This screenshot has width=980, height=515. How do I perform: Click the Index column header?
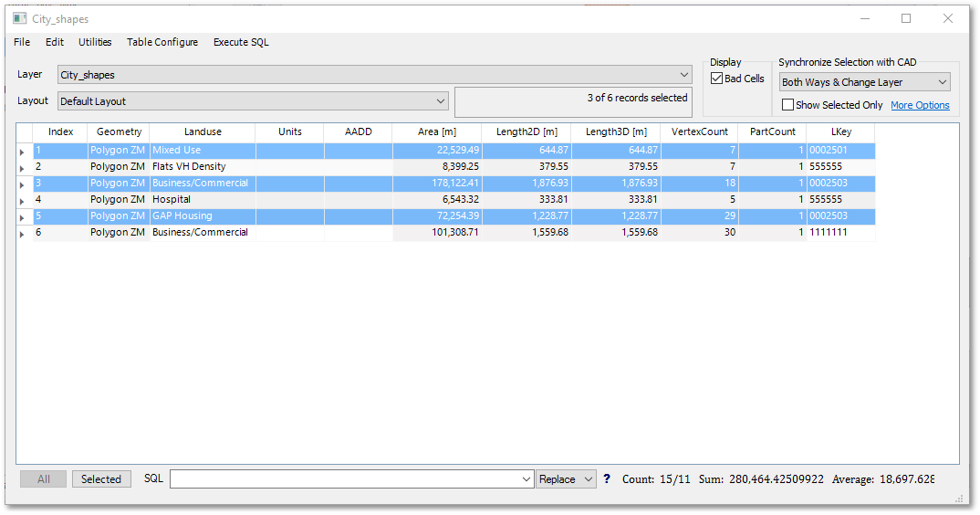tap(60, 132)
